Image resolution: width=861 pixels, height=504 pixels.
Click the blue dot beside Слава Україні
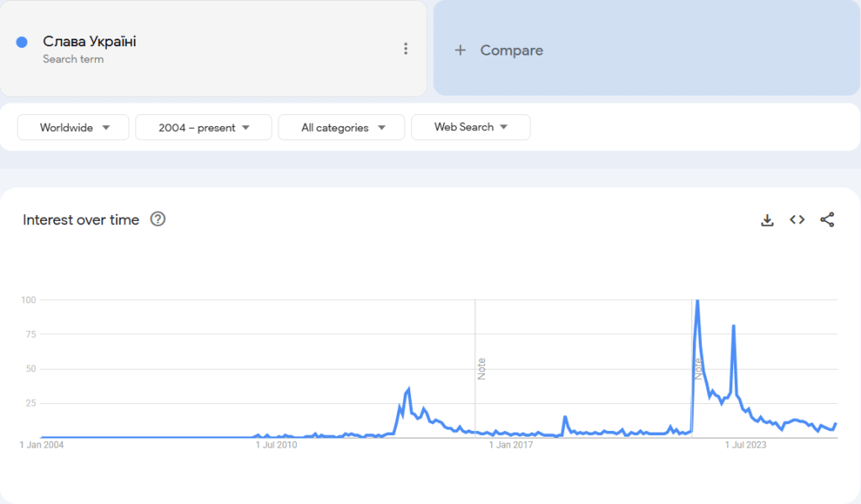(x=23, y=42)
